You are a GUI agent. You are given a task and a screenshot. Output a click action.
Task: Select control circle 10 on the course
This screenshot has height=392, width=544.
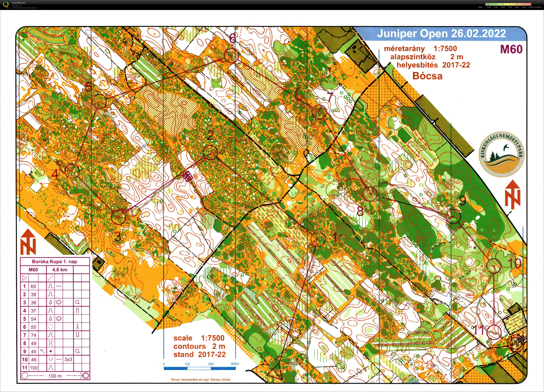tap(494, 266)
